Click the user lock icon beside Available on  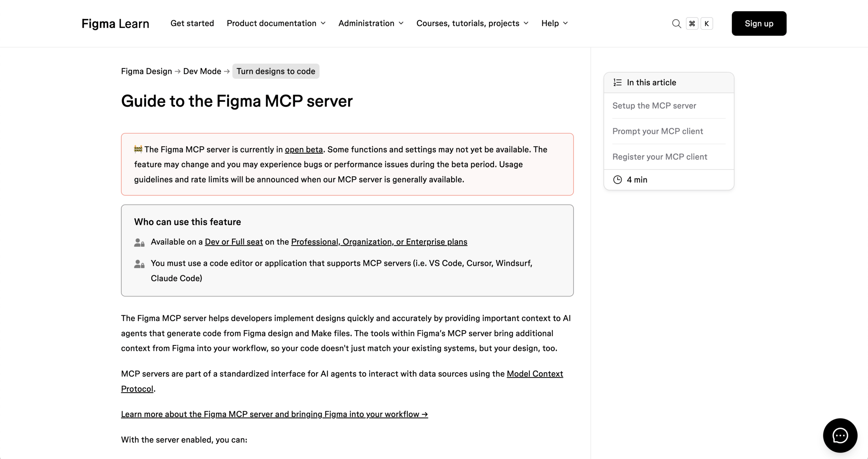[x=139, y=242]
